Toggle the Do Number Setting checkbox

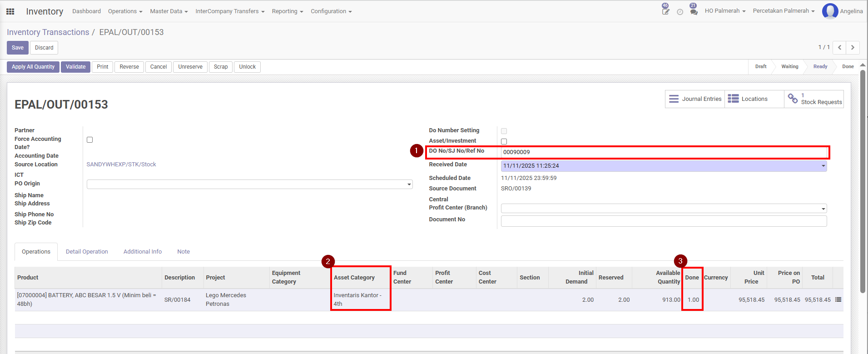tap(504, 131)
